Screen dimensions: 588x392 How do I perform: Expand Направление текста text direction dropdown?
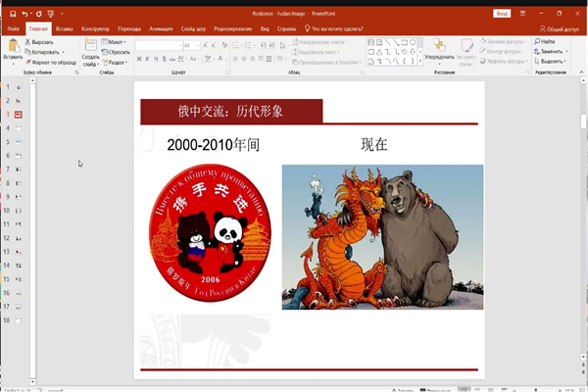319,42
